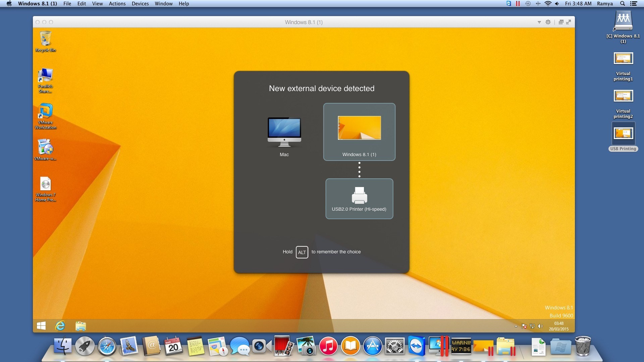Open Contacts from the Dock
The height and width of the screenshot is (362, 644).
[x=151, y=346]
